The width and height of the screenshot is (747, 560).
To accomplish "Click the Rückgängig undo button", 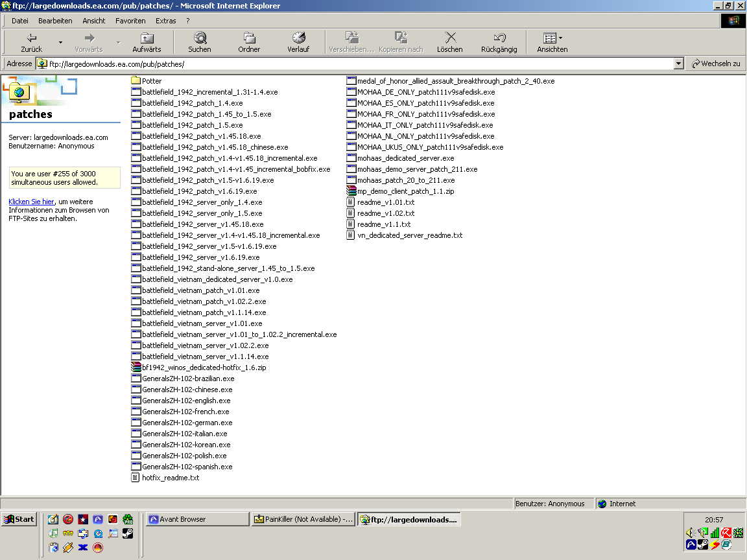I will [499, 42].
